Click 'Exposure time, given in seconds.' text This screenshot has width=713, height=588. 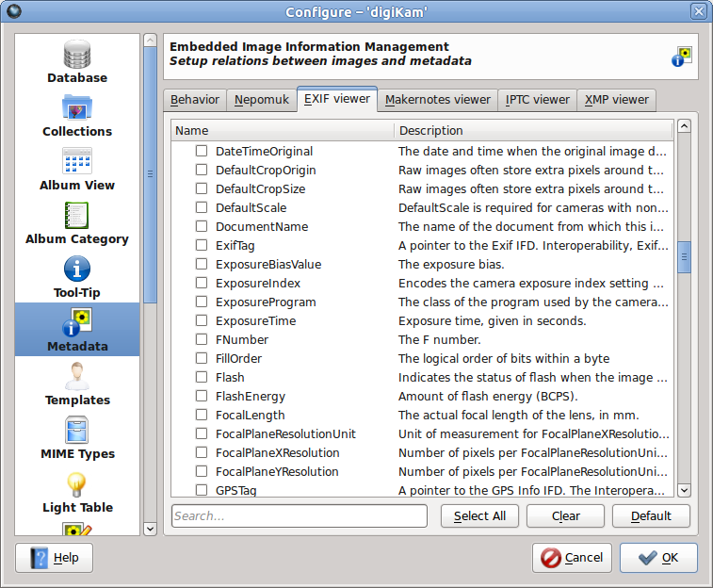(x=492, y=321)
